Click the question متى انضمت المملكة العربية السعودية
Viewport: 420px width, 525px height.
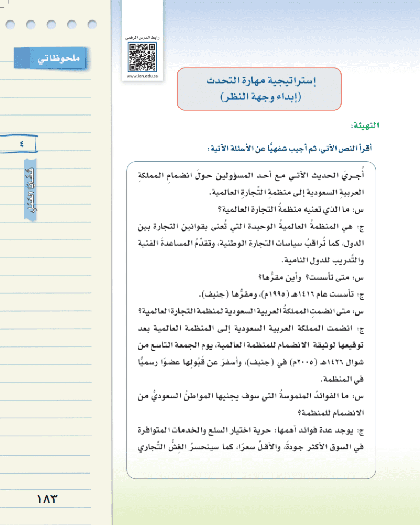click(x=251, y=311)
